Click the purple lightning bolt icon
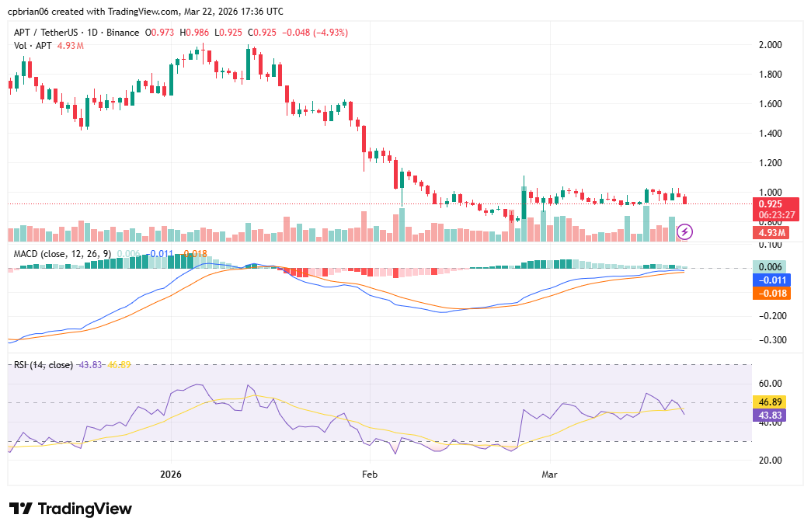 click(x=684, y=231)
